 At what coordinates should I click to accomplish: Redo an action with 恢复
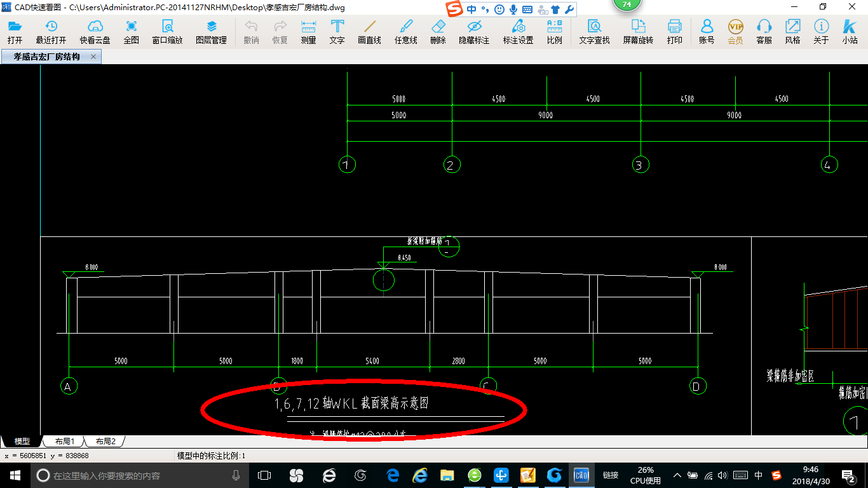tap(280, 32)
